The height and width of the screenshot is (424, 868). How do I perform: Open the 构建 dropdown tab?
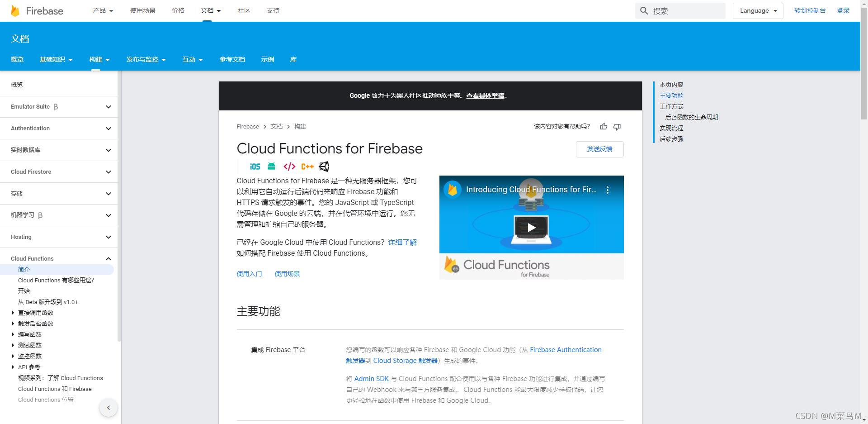click(99, 59)
